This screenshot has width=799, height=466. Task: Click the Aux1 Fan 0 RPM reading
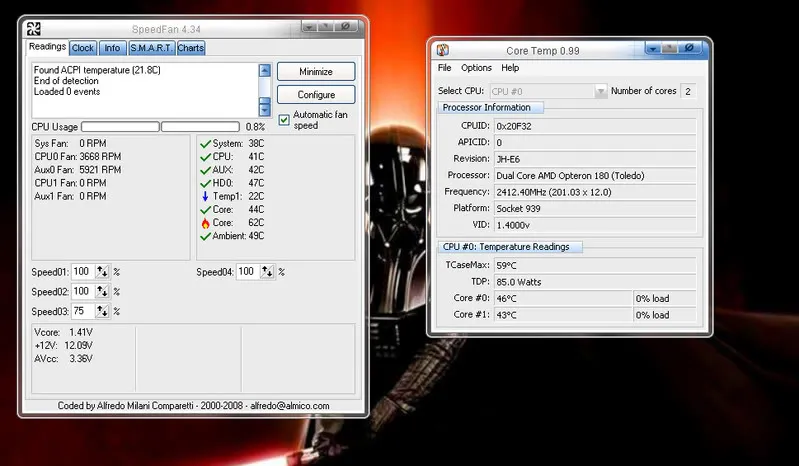pyautogui.click(x=70, y=197)
